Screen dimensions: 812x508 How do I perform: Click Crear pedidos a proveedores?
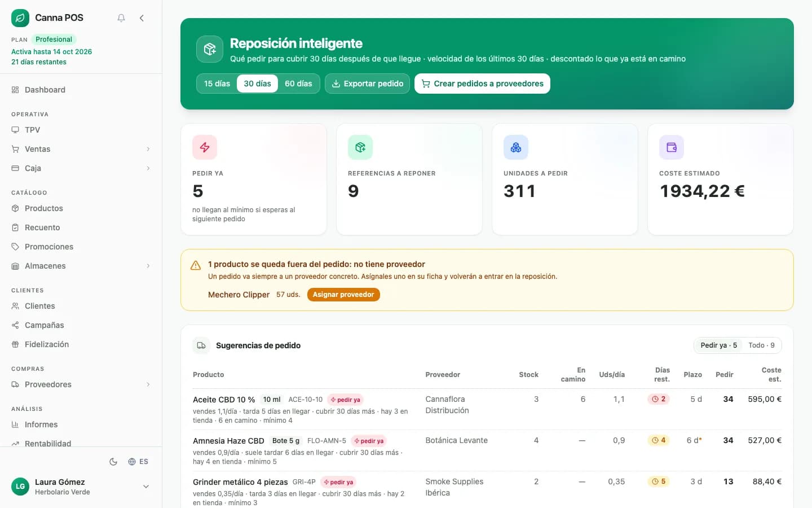[x=482, y=84]
